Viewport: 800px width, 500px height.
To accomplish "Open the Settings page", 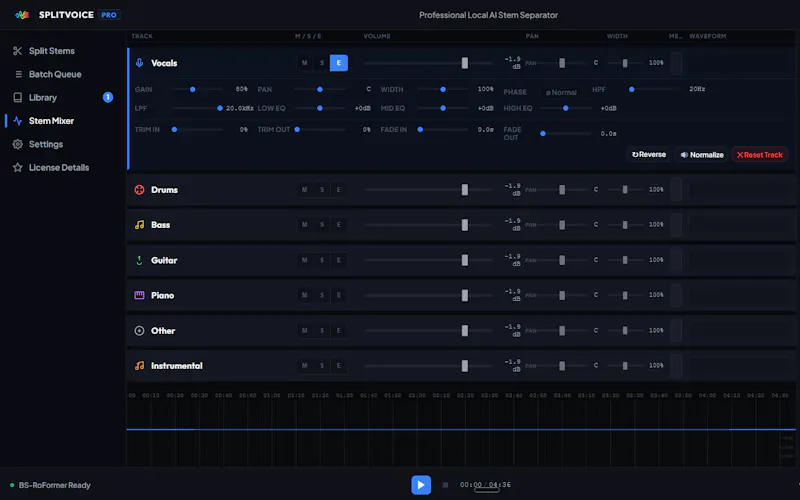I will coord(61,144).
